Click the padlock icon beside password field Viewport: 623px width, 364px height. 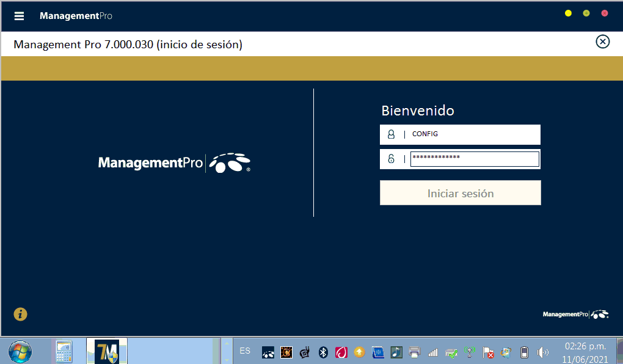coord(392,159)
